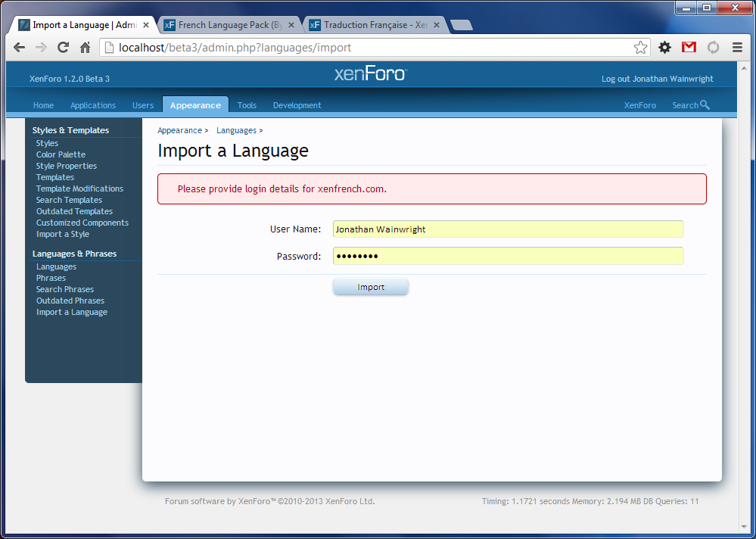Open Styles in the sidebar

point(47,143)
